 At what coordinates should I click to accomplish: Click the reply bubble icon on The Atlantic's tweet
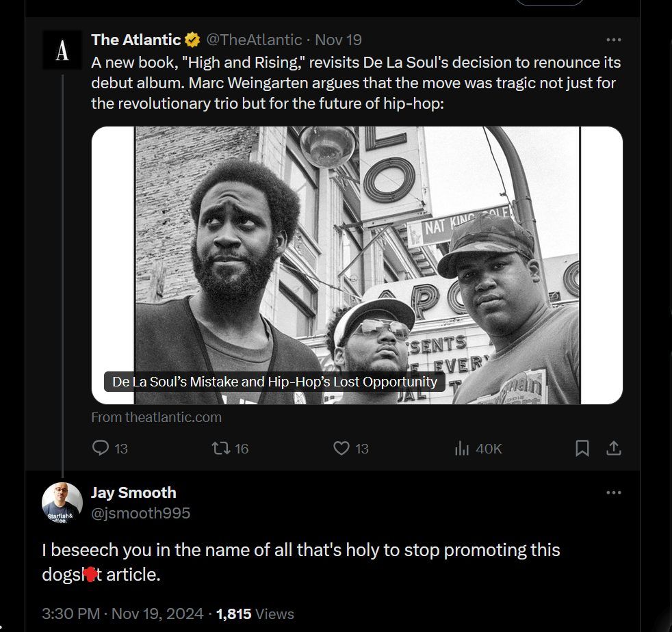tap(101, 448)
